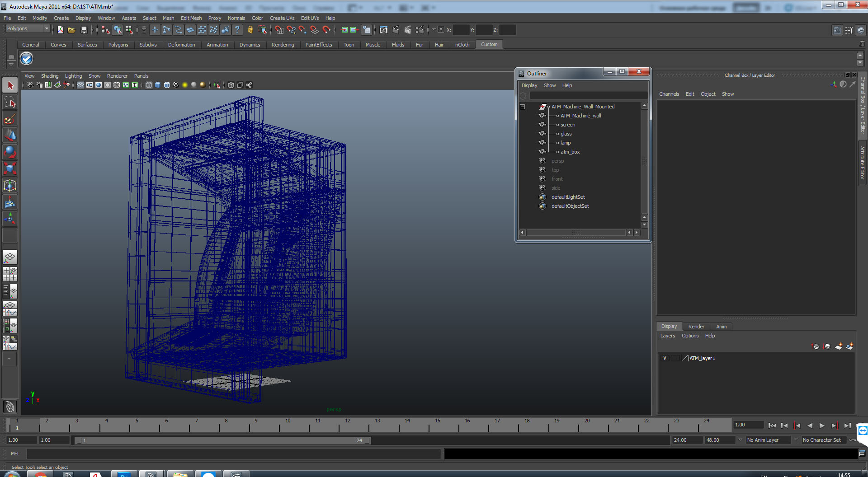Pick the Show Manipulator tool

pos(10,219)
